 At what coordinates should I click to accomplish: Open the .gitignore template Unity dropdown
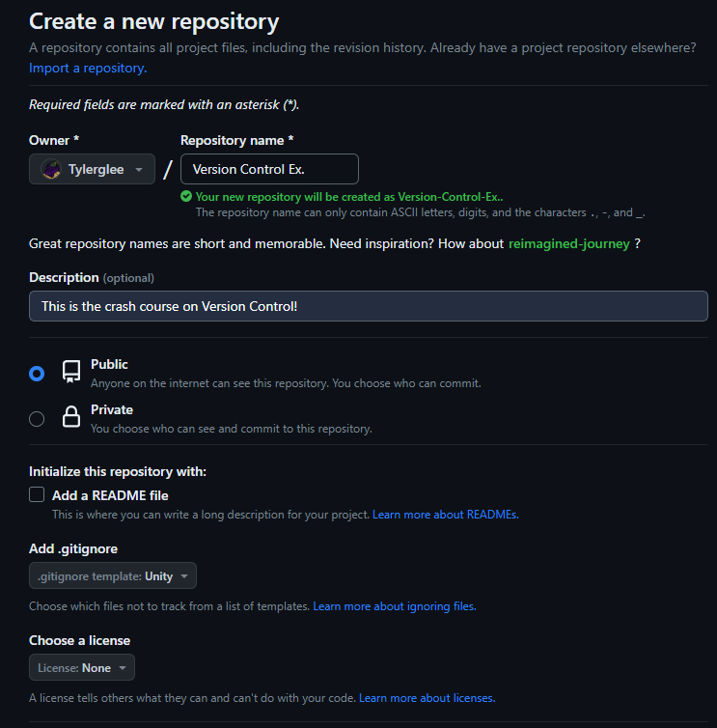pyautogui.click(x=113, y=575)
